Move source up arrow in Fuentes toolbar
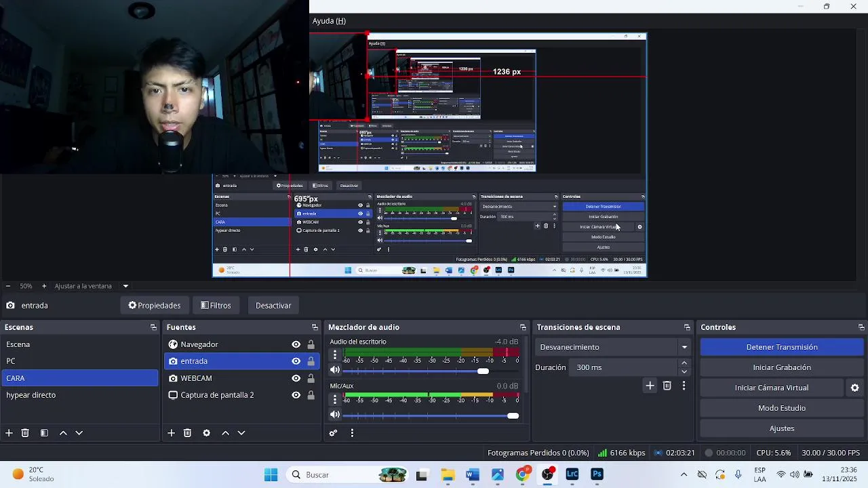The height and width of the screenshot is (488, 868). pyautogui.click(x=225, y=433)
